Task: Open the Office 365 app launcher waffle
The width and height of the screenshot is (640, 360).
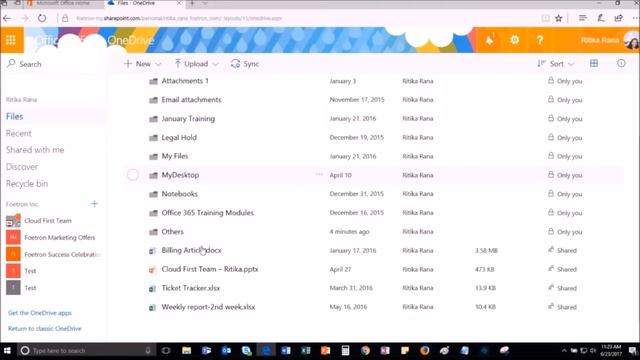Action: coord(11,40)
